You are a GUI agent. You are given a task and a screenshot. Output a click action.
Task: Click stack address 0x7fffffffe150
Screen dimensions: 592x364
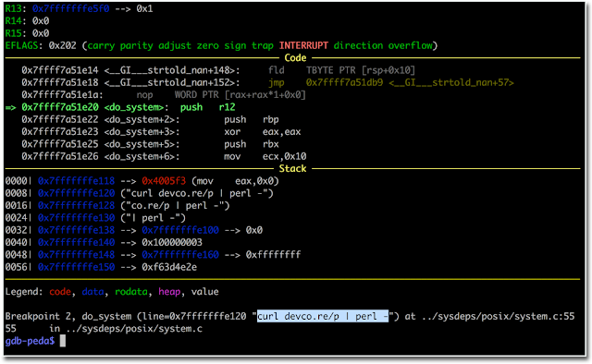(76, 267)
